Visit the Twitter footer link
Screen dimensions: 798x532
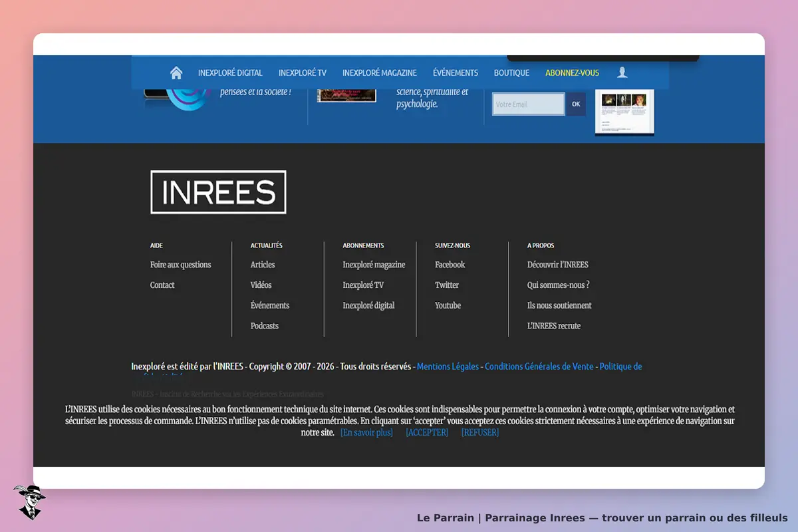pyautogui.click(x=447, y=285)
